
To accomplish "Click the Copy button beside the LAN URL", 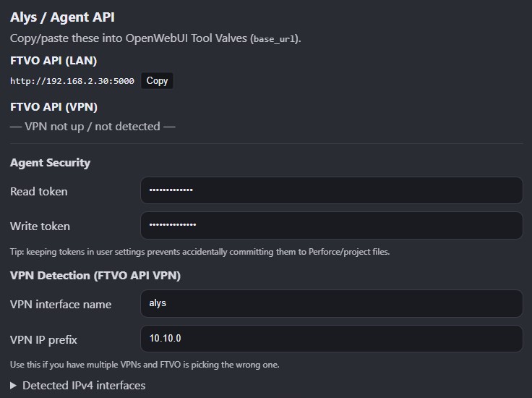I will click(x=157, y=81).
